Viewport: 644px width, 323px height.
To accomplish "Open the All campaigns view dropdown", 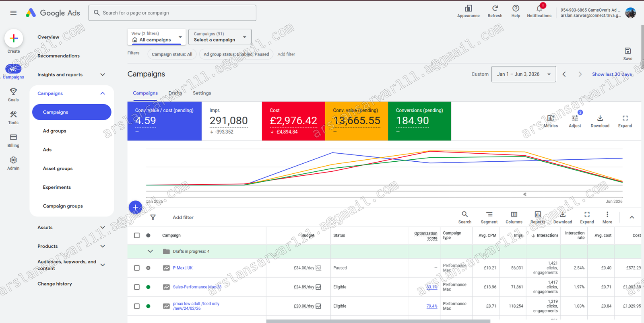I will click(157, 37).
